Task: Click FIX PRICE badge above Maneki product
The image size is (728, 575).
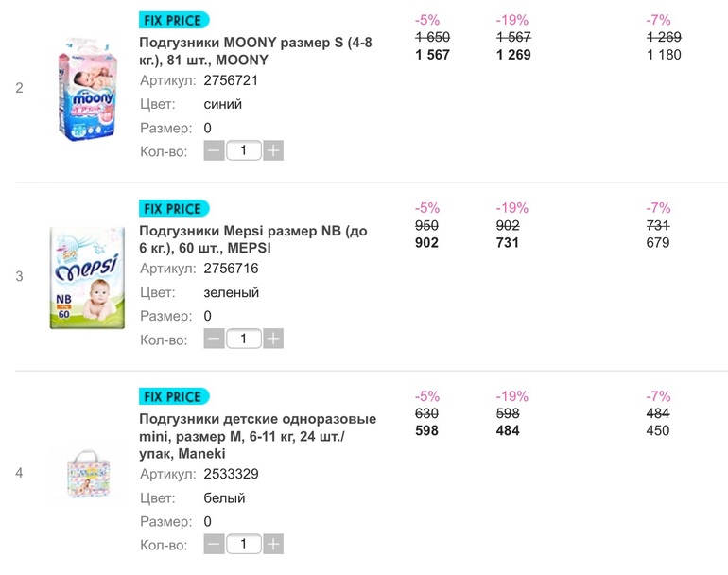Action: 174,396
